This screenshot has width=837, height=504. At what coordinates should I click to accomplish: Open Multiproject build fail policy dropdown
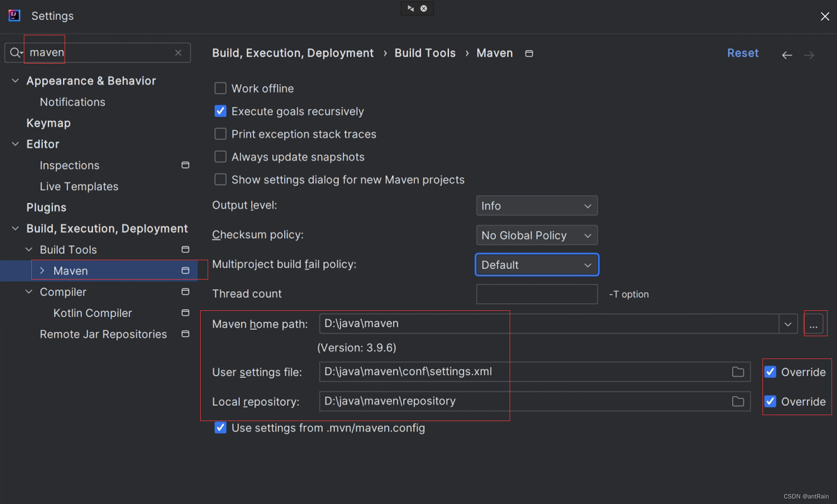(x=537, y=265)
